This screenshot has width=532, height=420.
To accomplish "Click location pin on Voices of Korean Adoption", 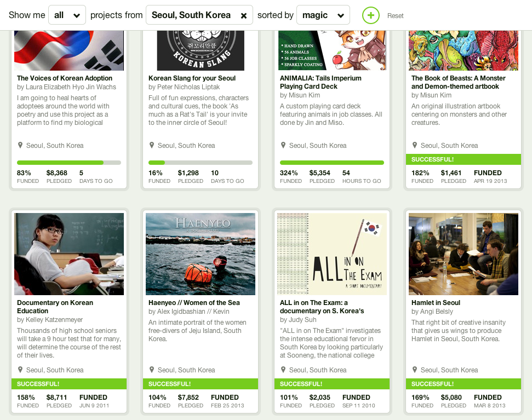I will [x=20, y=145].
